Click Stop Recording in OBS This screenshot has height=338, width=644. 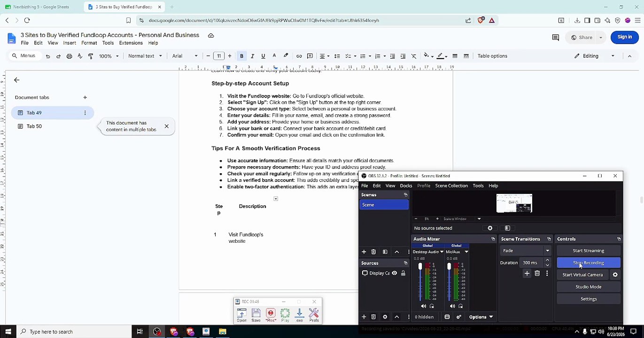[x=589, y=263]
